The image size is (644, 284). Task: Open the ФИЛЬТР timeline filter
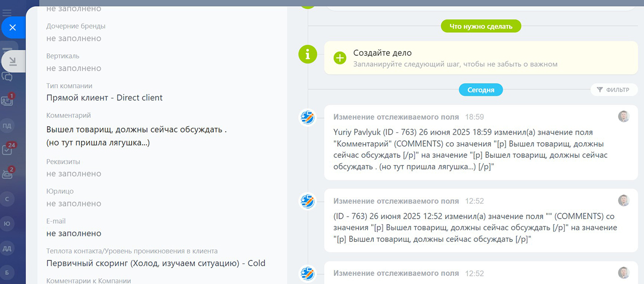click(x=614, y=90)
